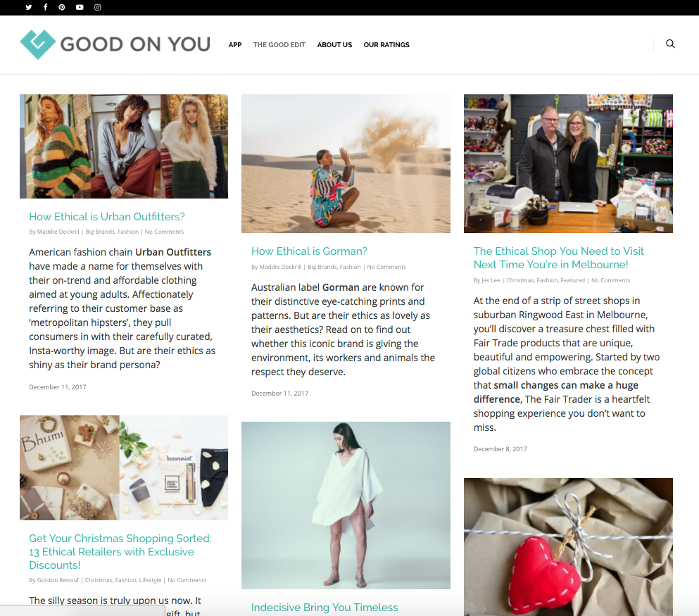The height and width of the screenshot is (616, 699).
Task: Open 'Indecisive Bring You Timeless' article
Action: click(x=325, y=608)
